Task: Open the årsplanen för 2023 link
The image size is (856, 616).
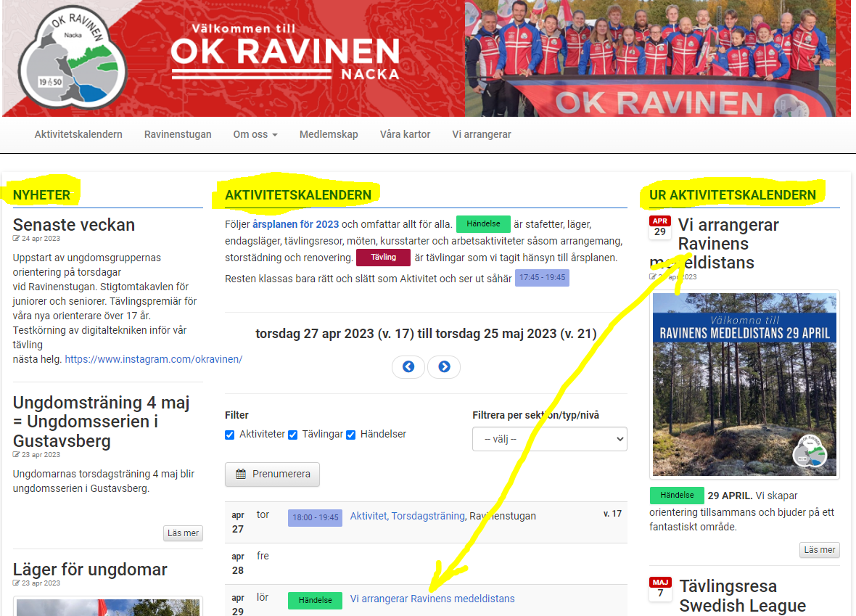Action: tap(295, 224)
